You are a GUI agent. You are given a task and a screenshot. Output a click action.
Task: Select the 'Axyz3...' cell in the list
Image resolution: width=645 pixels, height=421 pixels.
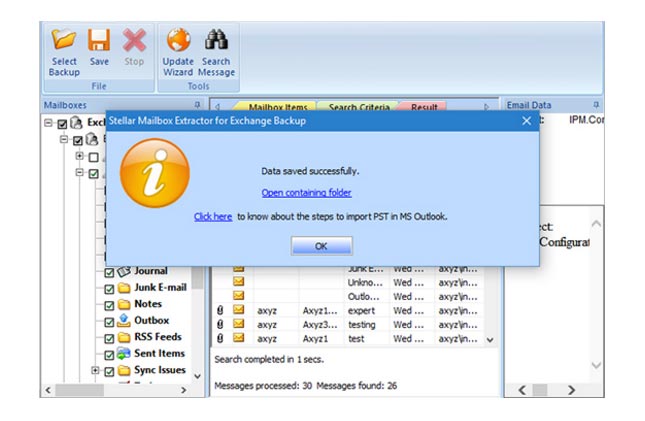320,324
